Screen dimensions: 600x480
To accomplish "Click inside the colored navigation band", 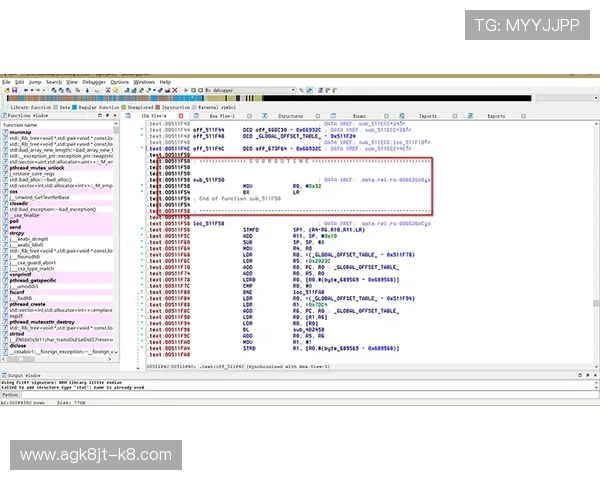I will point(269,98).
